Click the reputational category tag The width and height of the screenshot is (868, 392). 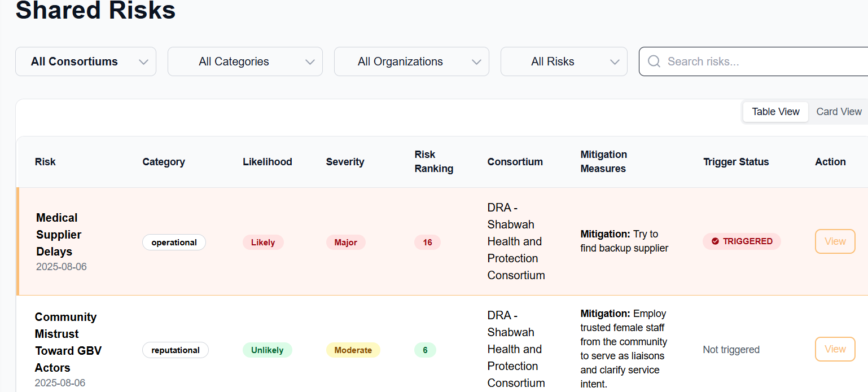coord(175,350)
